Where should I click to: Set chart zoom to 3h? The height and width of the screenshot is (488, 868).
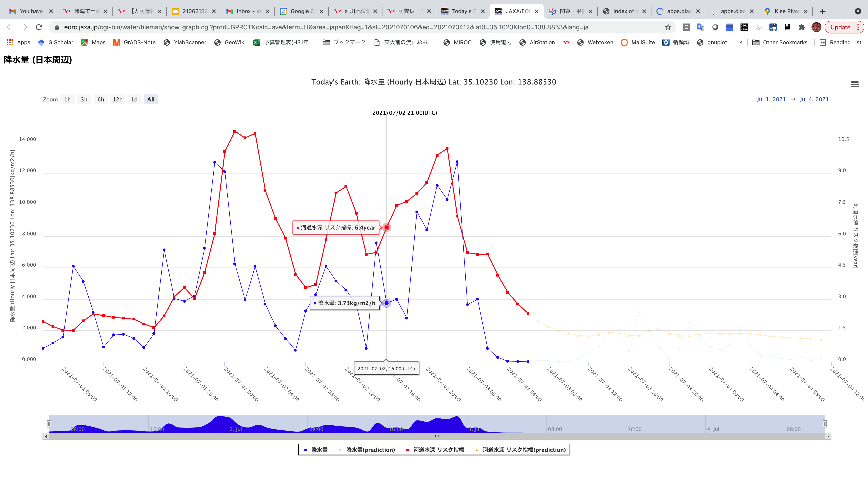84,99
